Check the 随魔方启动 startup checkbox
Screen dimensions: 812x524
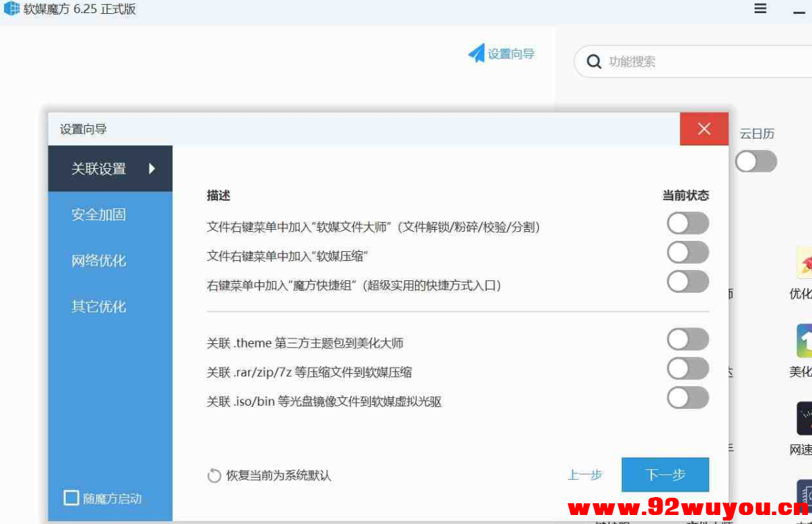pyautogui.click(x=71, y=498)
